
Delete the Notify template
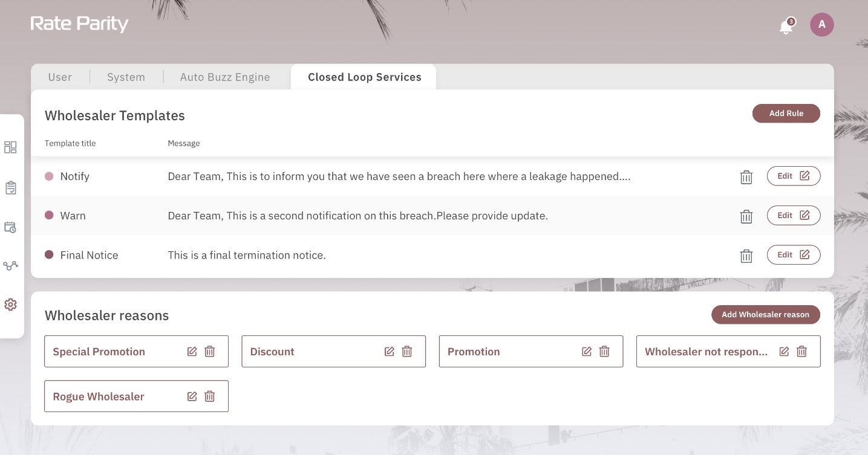746,177
